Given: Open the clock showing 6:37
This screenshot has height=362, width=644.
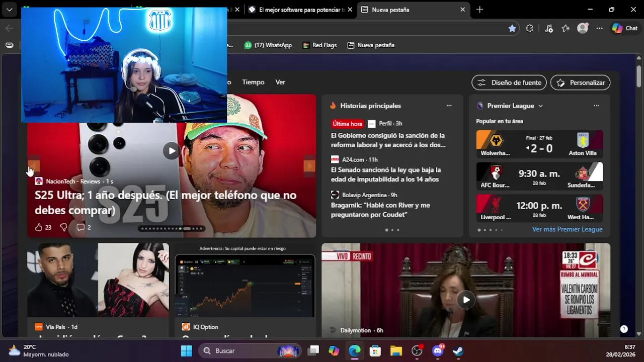Looking at the screenshot, I should tap(620, 350).
